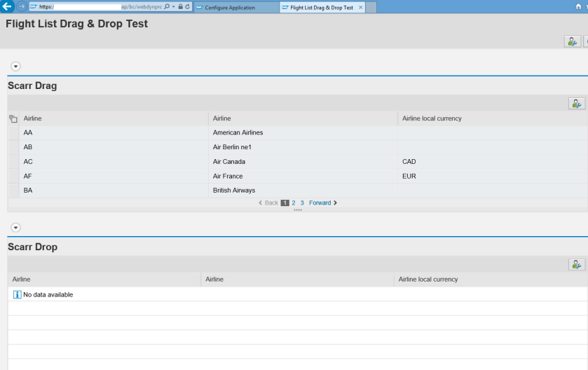Select the row for airline AA
The image size is (588, 370).
[13, 132]
